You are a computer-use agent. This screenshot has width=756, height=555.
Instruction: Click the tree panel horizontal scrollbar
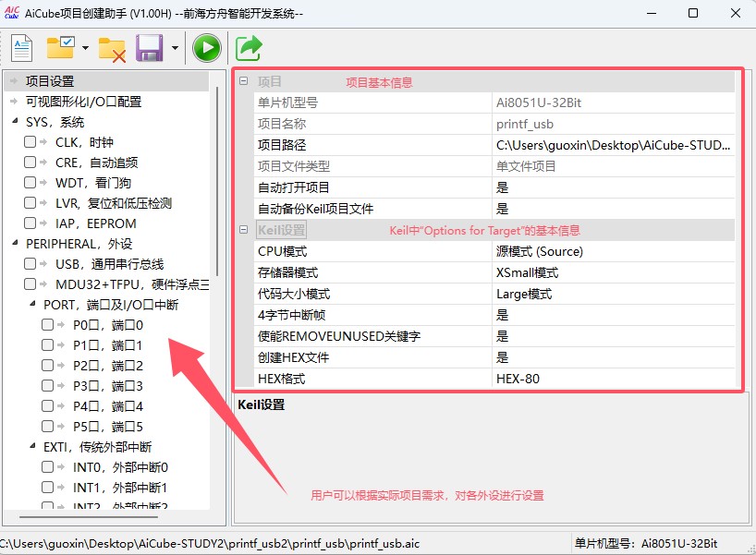coord(88,517)
